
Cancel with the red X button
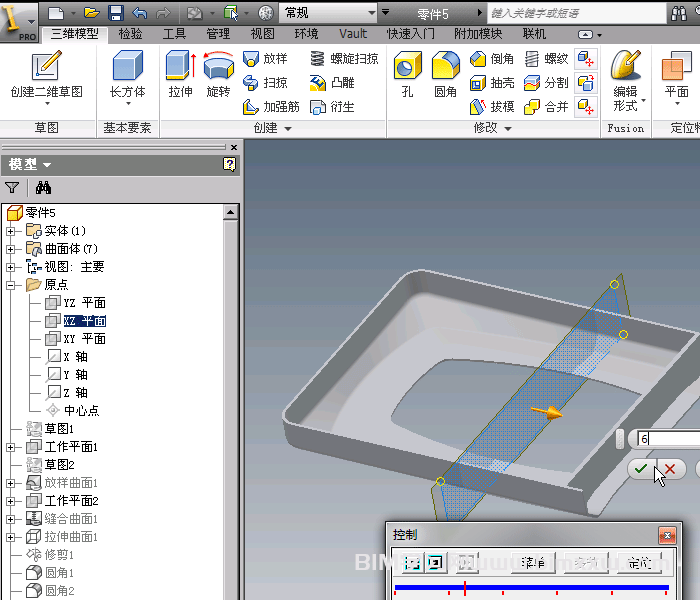point(670,468)
